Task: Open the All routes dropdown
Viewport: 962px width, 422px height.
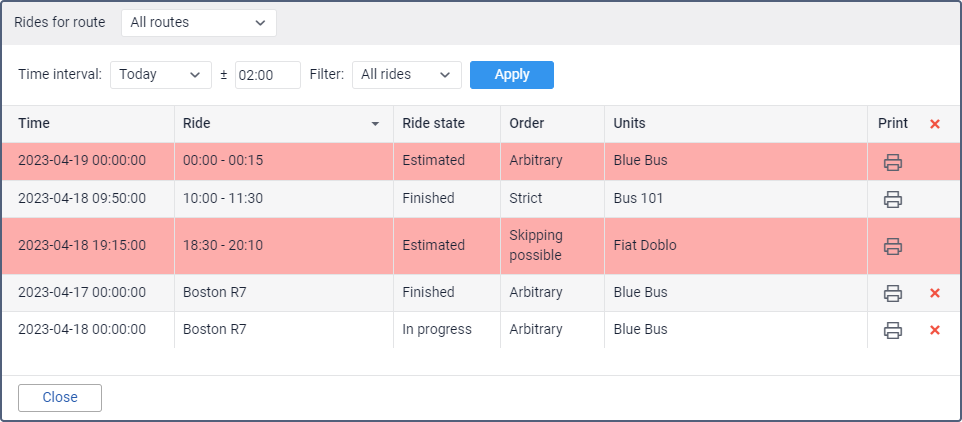Action: pos(199,23)
